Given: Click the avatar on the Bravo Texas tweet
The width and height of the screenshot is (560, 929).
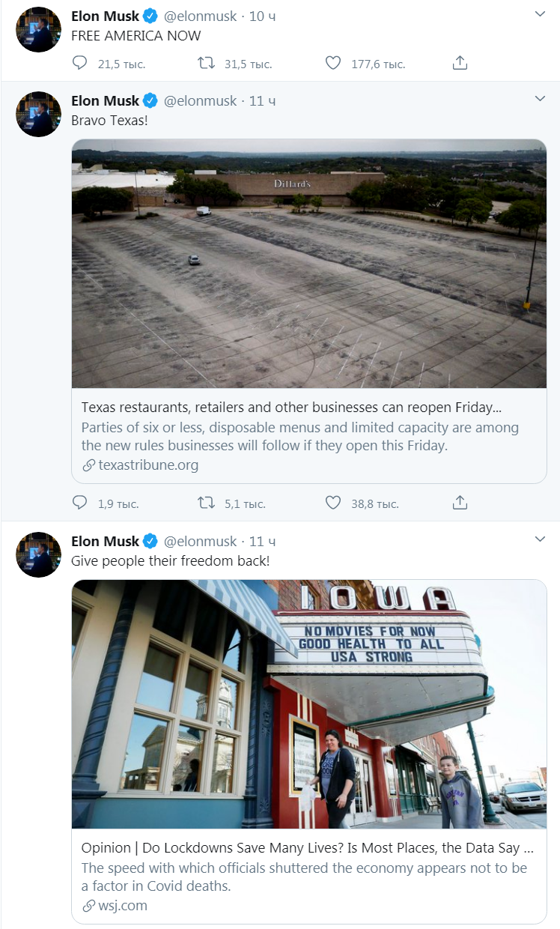Looking at the screenshot, I should click(39, 115).
